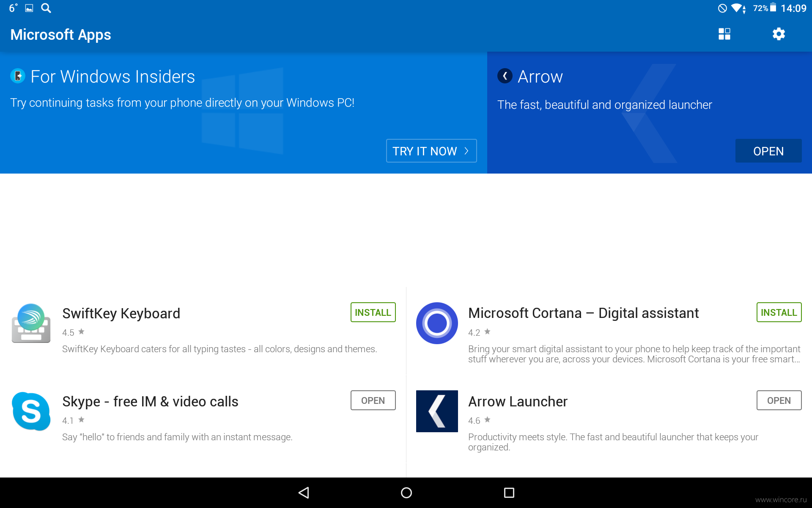The width and height of the screenshot is (812, 508).
Task: Tap the Android recent apps button
Action: point(509,493)
